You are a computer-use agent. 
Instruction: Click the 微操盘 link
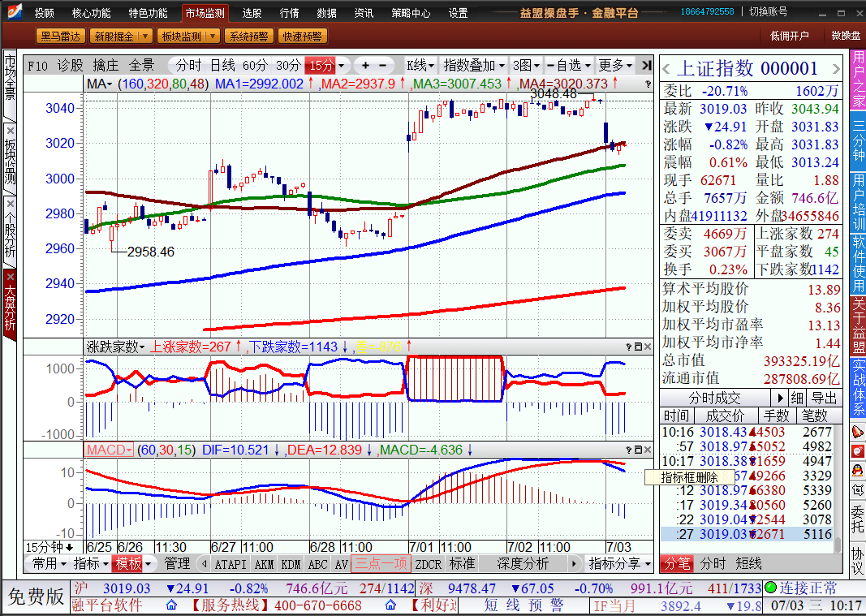(x=846, y=36)
